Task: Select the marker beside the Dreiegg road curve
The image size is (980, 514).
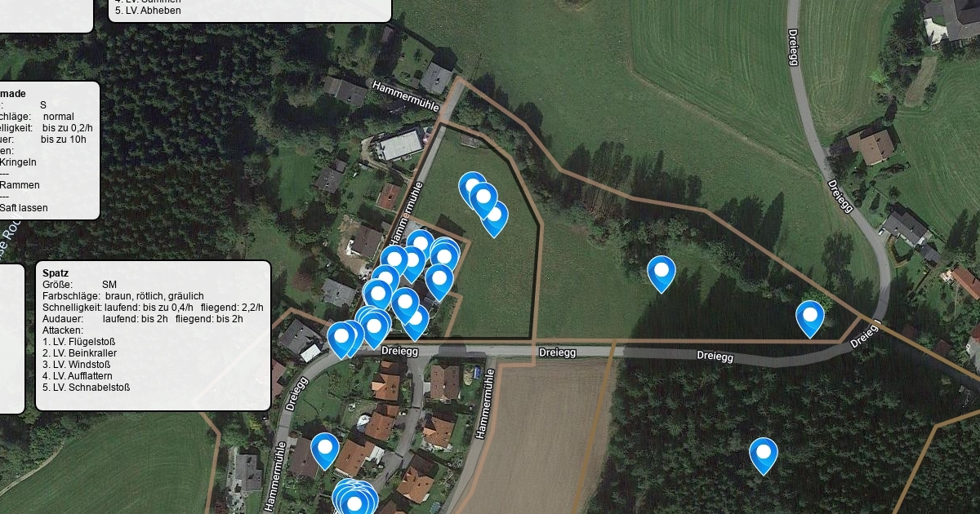Action: [810, 318]
